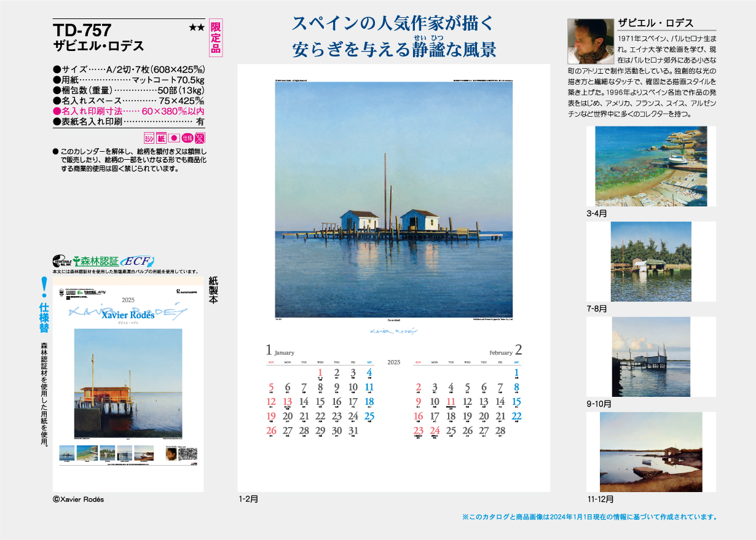Click the 梱包数 50部 (13kg) line
This screenshot has width=756, height=540.
point(129,90)
